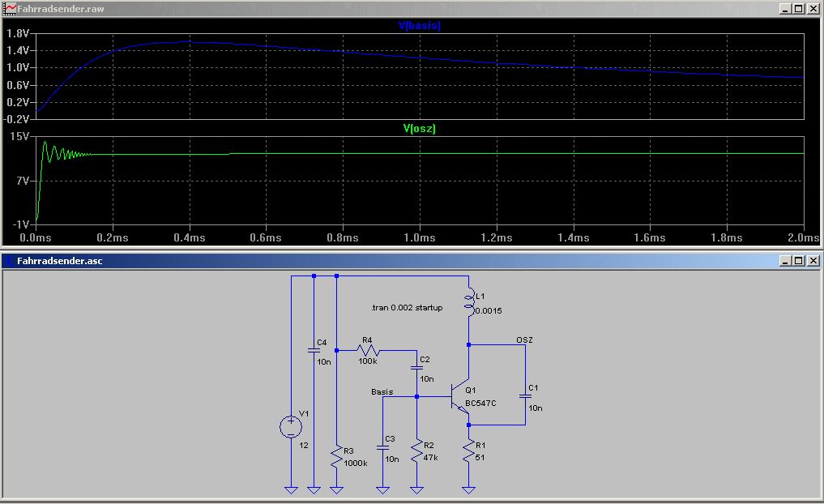Click the V1 voltage source symbol
824x504 pixels.
tap(290, 426)
